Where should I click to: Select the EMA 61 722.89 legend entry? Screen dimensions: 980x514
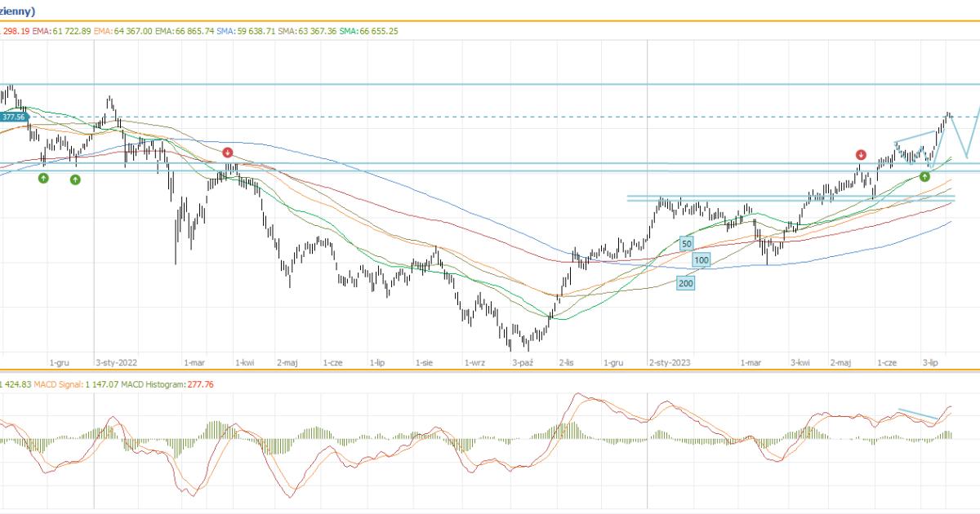[x=61, y=31]
